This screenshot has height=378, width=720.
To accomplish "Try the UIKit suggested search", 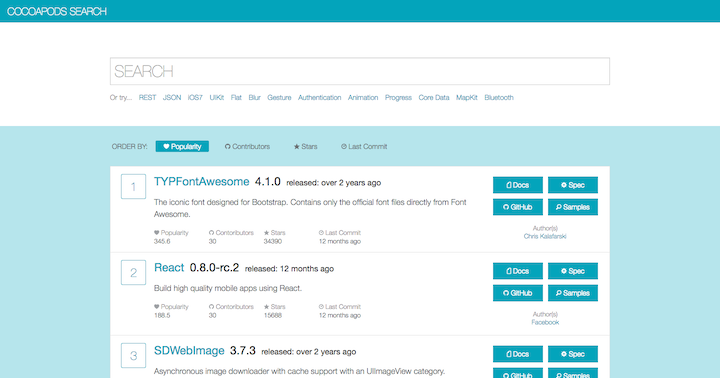I will point(217,97).
